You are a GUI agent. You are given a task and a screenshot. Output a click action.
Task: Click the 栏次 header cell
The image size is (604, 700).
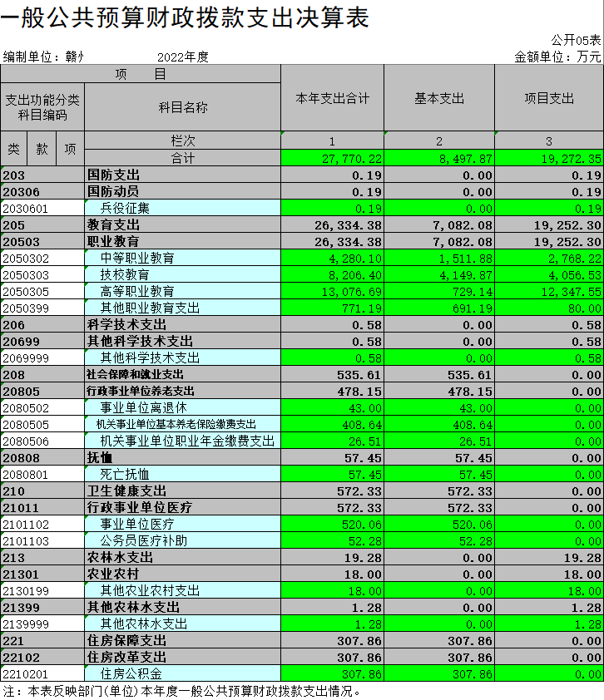[x=182, y=141]
